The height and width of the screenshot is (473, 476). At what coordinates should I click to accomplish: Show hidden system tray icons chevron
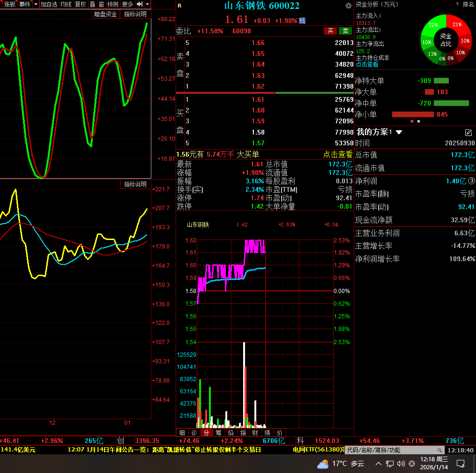(378, 464)
